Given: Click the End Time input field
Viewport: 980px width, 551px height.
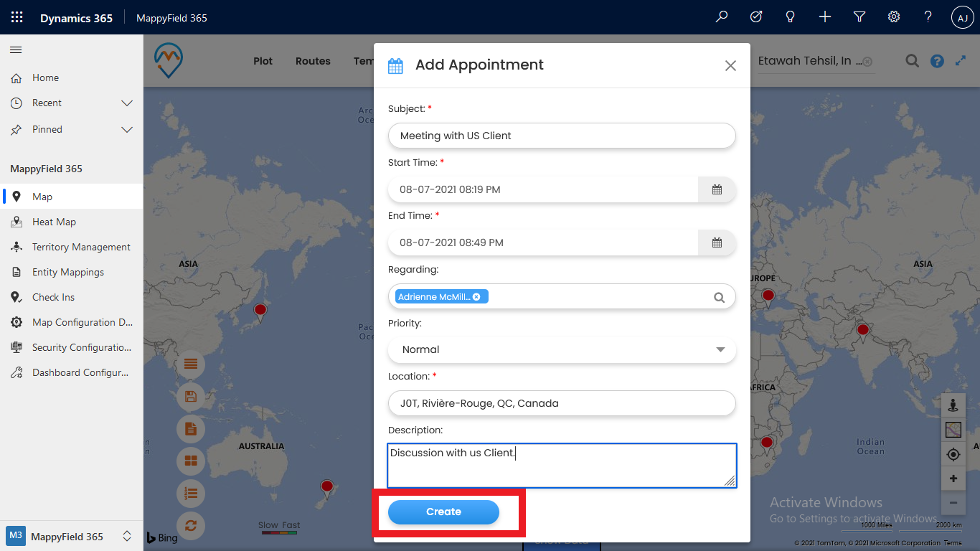Looking at the screenshot, I should pyautogui.click(x=543, y=243).
